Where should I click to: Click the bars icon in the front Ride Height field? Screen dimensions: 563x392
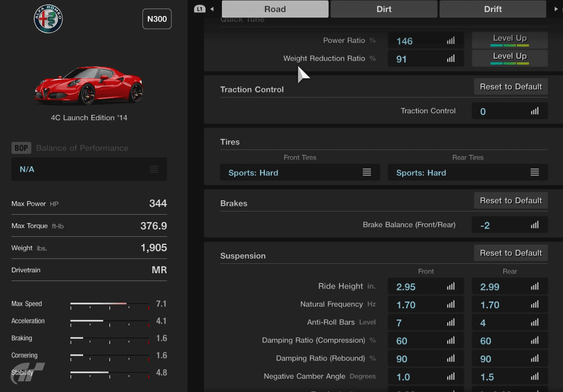tap(451, 286)
